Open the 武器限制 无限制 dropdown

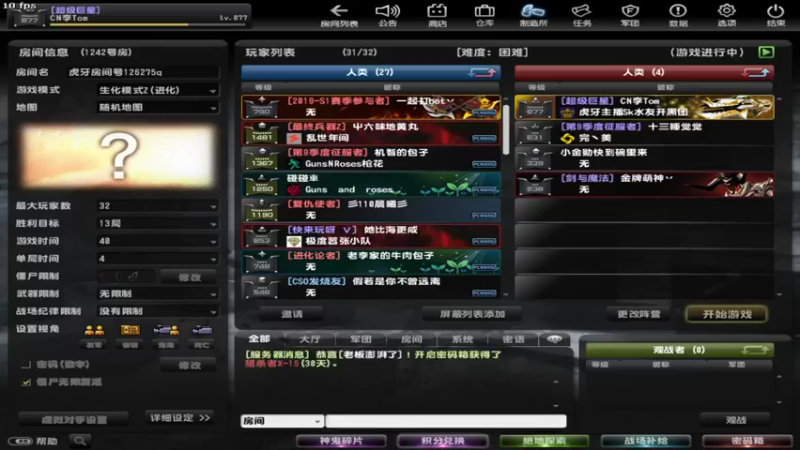coord(158,294)
